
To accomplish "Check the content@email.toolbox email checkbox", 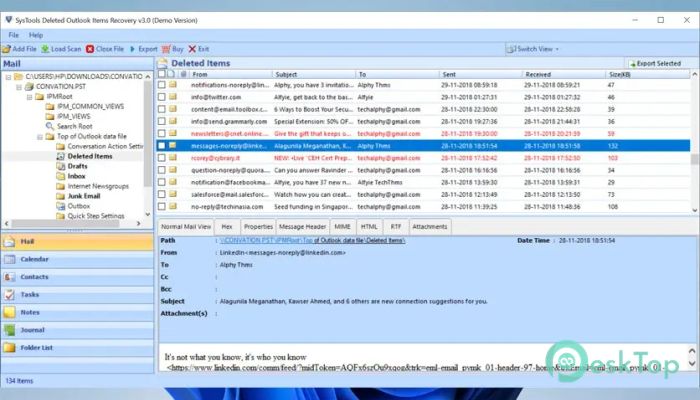I will [162, 109].
